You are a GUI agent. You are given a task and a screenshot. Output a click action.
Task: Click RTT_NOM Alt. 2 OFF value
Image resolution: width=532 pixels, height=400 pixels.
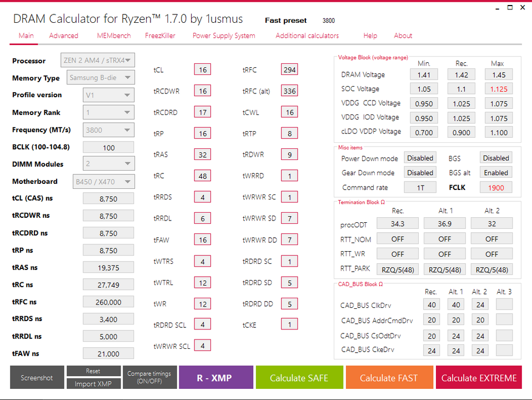(x=491, y=239)
